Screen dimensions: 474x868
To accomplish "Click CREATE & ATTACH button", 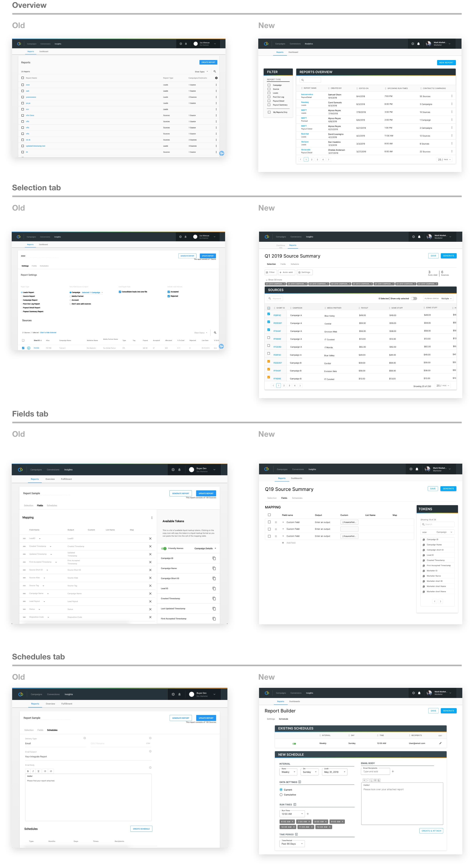I will (431, 831).
